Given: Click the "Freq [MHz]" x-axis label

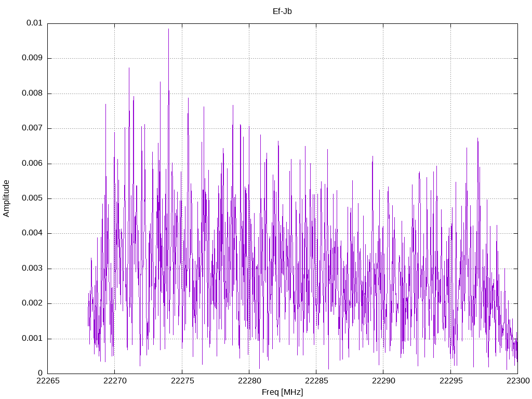Looking at the screenshot, I should click(x=282, y=392).
